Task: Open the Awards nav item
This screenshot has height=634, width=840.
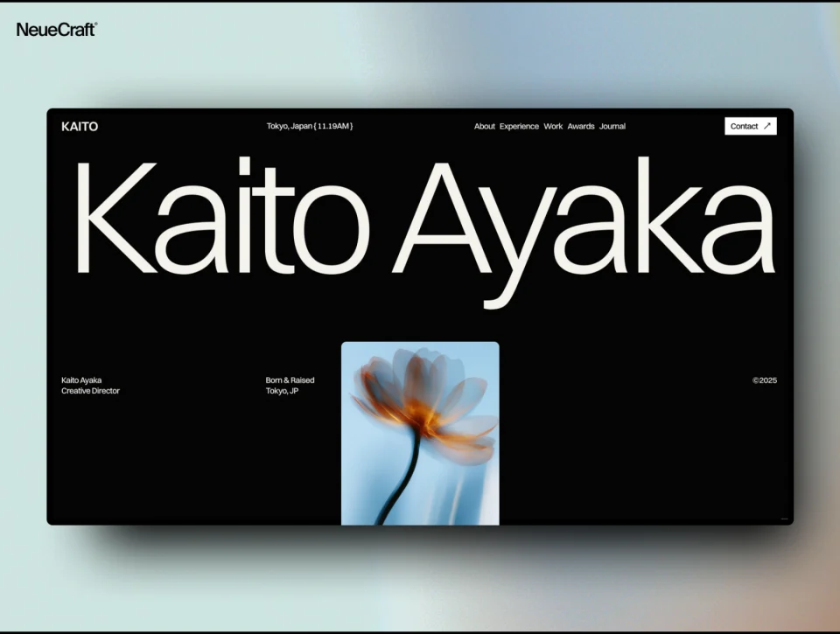Action: click(x=581, y=127)
